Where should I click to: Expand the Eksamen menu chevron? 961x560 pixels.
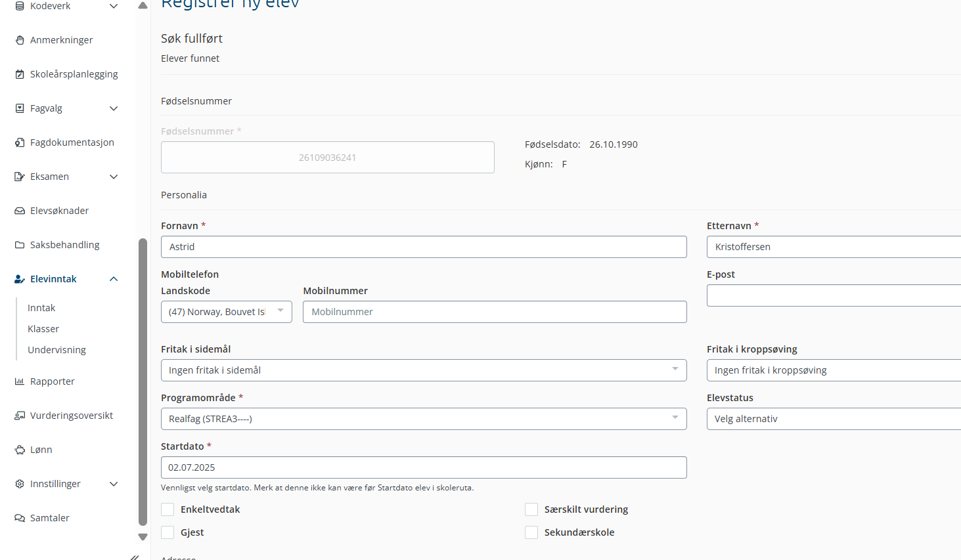pyautogui.click(x=114, y=177)
